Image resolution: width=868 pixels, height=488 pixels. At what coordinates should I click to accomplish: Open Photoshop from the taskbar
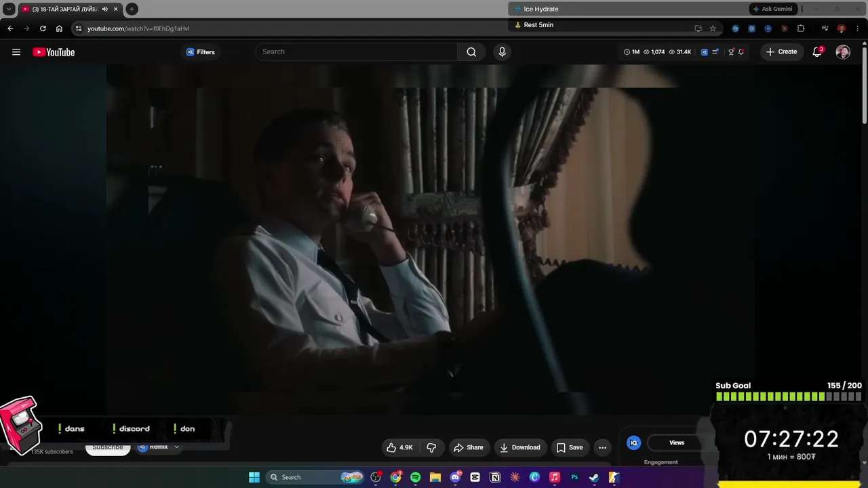[x=574, y=477]
